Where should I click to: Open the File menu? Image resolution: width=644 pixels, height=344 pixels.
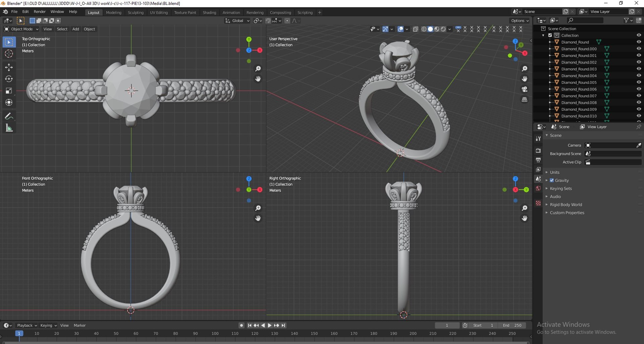click(x=14, y=11)
